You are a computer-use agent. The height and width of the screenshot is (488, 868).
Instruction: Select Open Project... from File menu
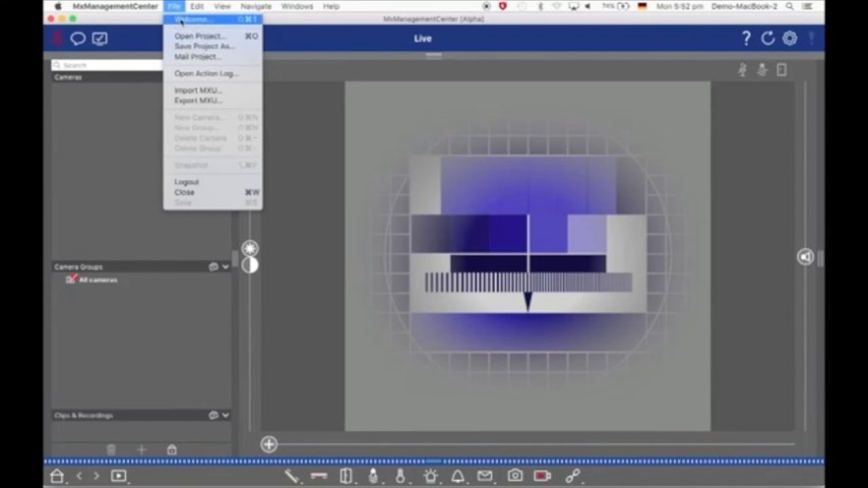pyautogui.click(x=198, y=36)
